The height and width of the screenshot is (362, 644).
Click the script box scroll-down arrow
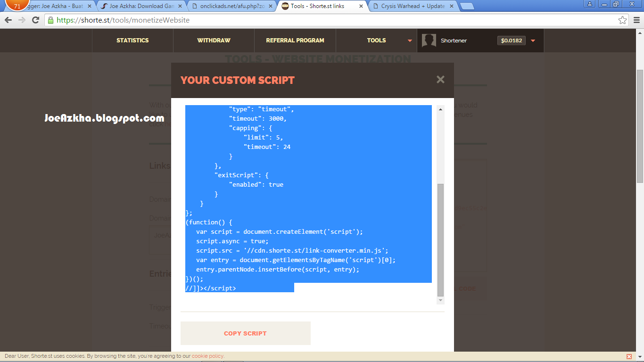[x=441, y=300]
